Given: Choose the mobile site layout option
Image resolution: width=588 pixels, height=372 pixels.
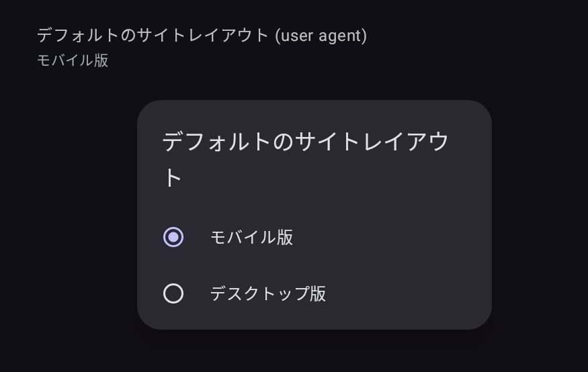Looking at the screenshot, I should [251, 237].
